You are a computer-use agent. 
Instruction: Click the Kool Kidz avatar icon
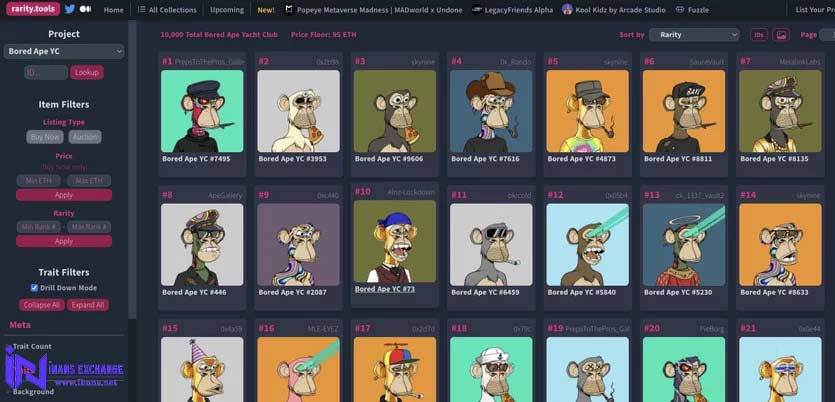coord(567,10)
